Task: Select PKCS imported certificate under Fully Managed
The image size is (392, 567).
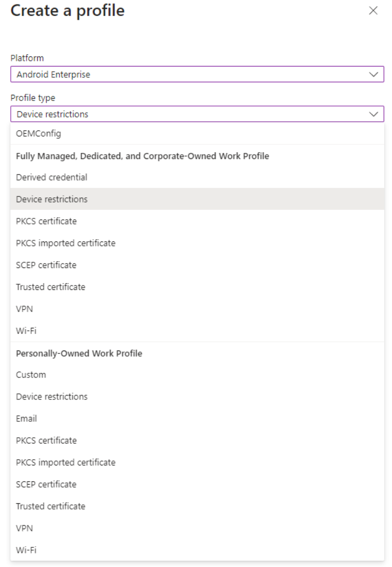Action: point(197,243)
